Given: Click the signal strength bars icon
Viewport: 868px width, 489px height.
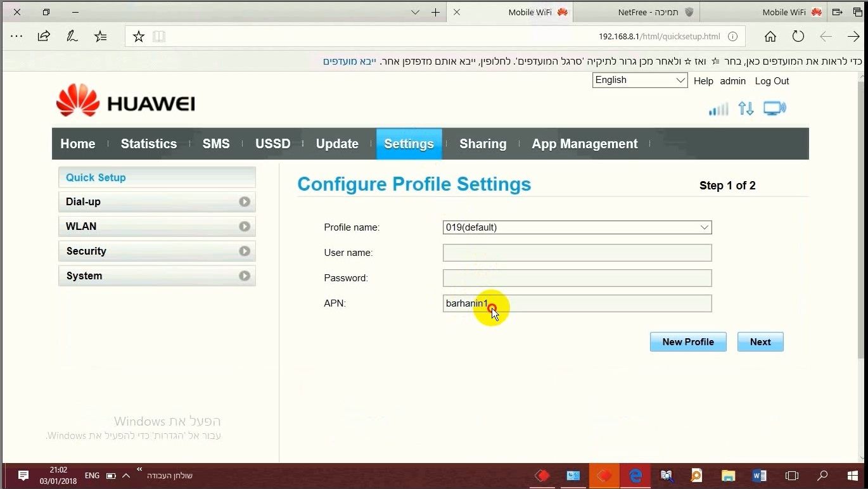Looking at the screenshot, I should coord(718,109).
